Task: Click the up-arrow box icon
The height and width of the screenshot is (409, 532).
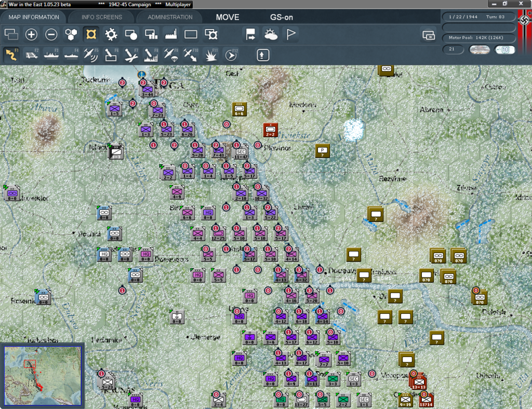Action: coord(262,55)
